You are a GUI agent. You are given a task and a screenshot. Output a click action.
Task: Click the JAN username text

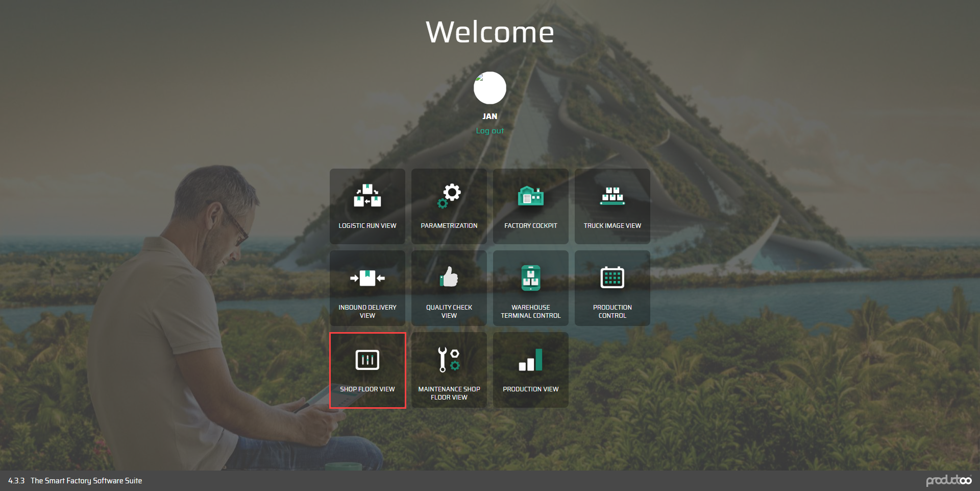tap(489, 116)
